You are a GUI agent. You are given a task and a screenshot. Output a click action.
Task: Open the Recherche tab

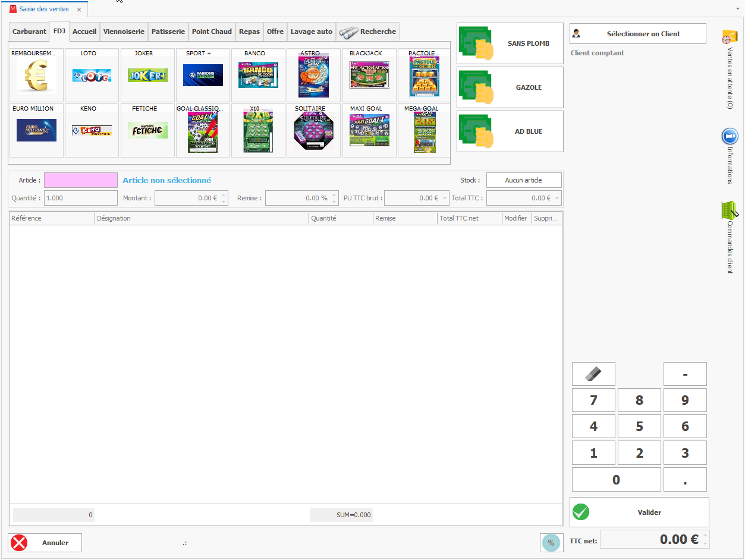click(x=367, y=32)
